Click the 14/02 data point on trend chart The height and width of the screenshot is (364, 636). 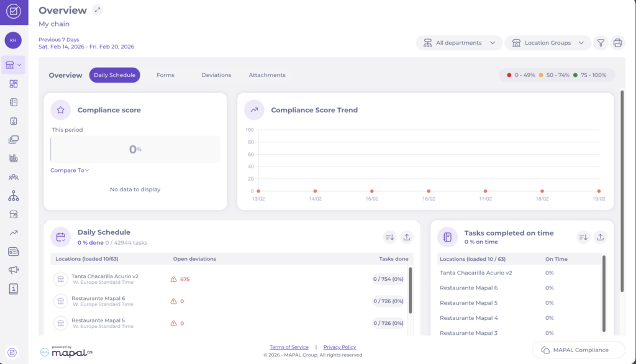click(x=315, y=191)
